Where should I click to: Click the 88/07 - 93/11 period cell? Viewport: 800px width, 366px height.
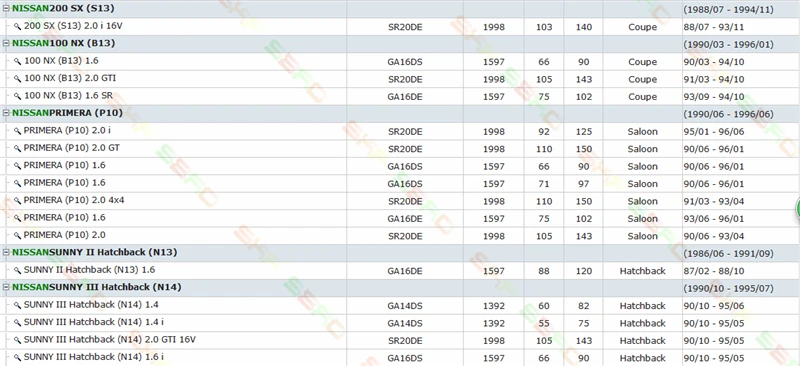click(714, 27)
